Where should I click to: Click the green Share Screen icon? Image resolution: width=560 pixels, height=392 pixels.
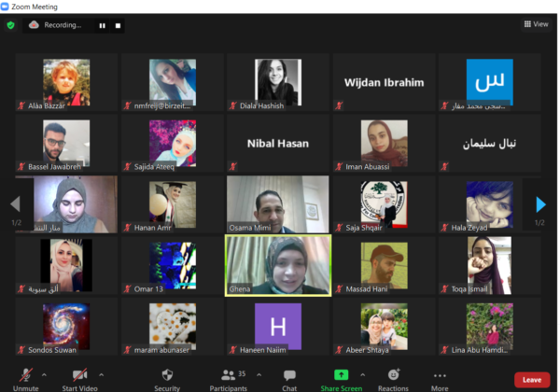pos(341,375)
